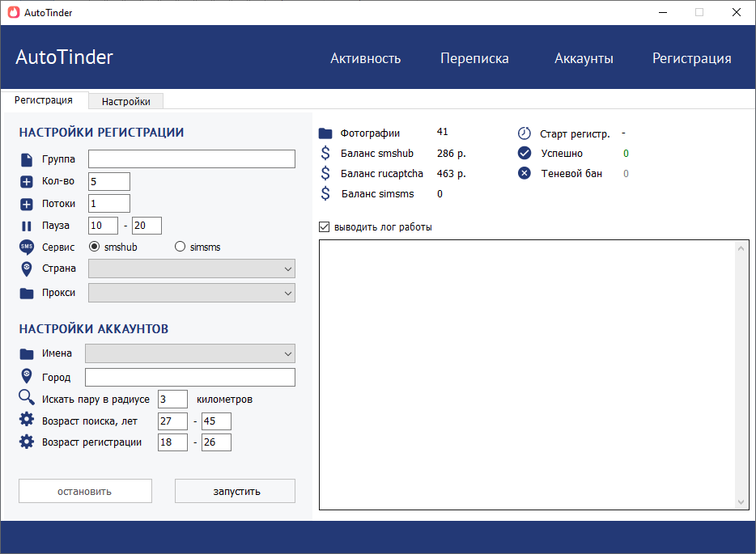Click the gear icon beside Возраст поиска
Viewport: 756px width, 554px height.
click(27, 419)
